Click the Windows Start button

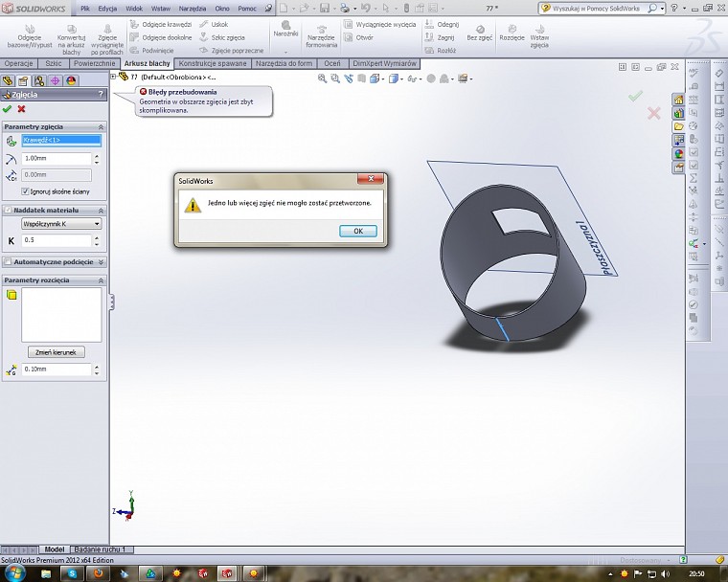15,572
